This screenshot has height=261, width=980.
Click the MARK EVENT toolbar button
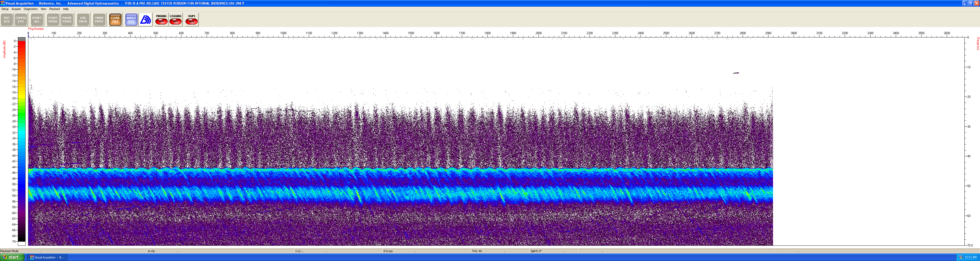pos(99,20)
